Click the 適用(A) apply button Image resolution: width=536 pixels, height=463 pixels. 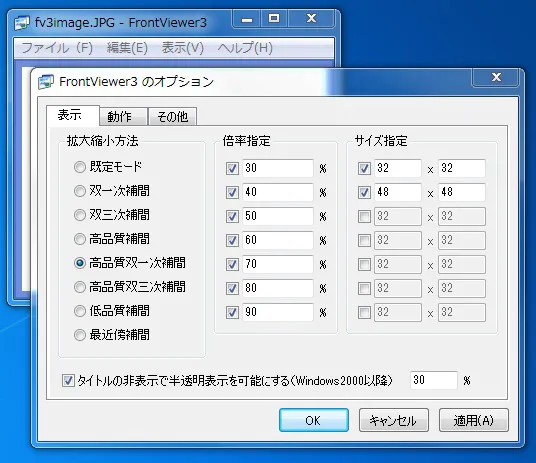(x=474, y=420)
